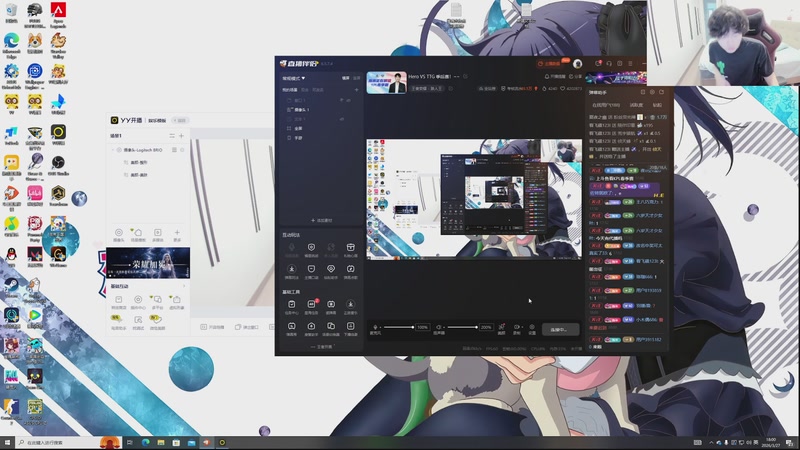
Task: Adjust the speaker volume slider
Action: 462,327
